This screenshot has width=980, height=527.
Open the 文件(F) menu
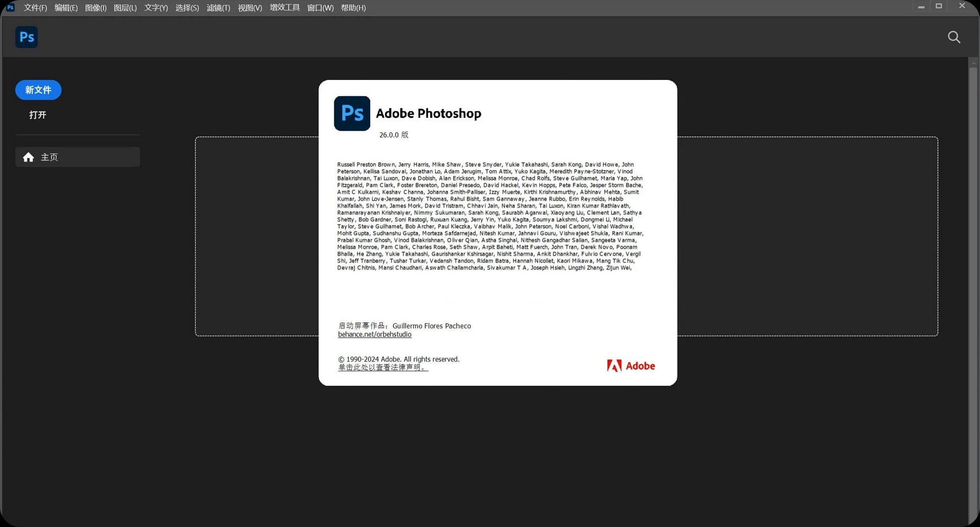pyautogui.click(x=35, y=8)
